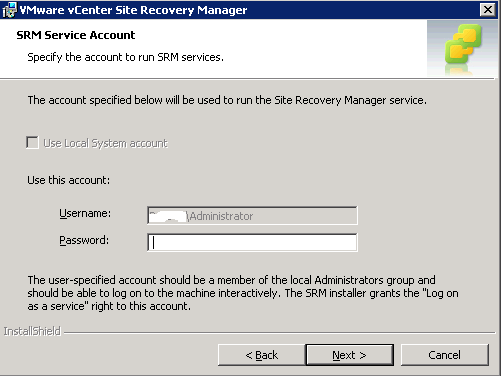Click the InstallShield label

[32, 331]
